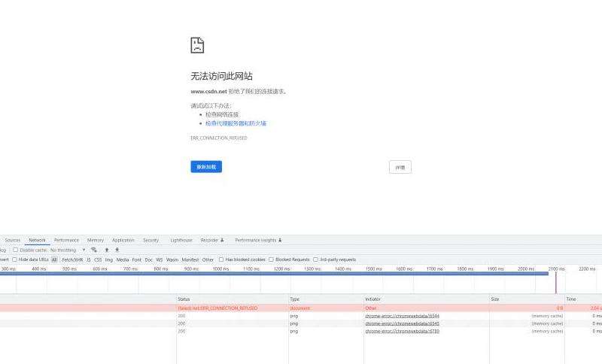Open the No throttling dropdown
The width and height of the screenshot is (602, 364).
point(68,250)
